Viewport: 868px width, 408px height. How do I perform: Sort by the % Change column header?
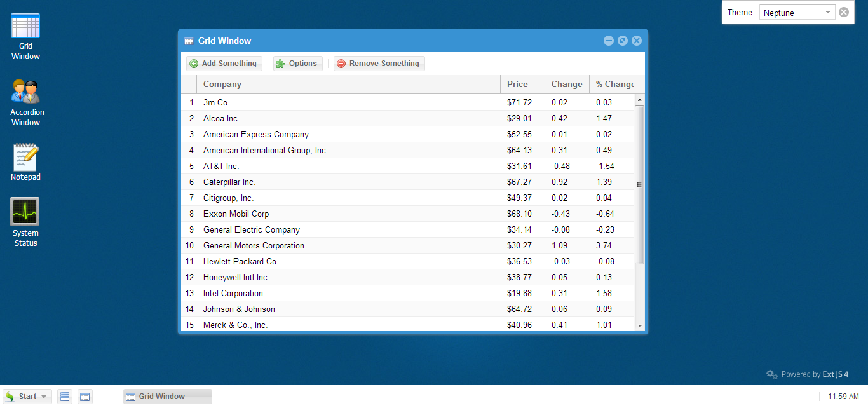tap(614, 84)
